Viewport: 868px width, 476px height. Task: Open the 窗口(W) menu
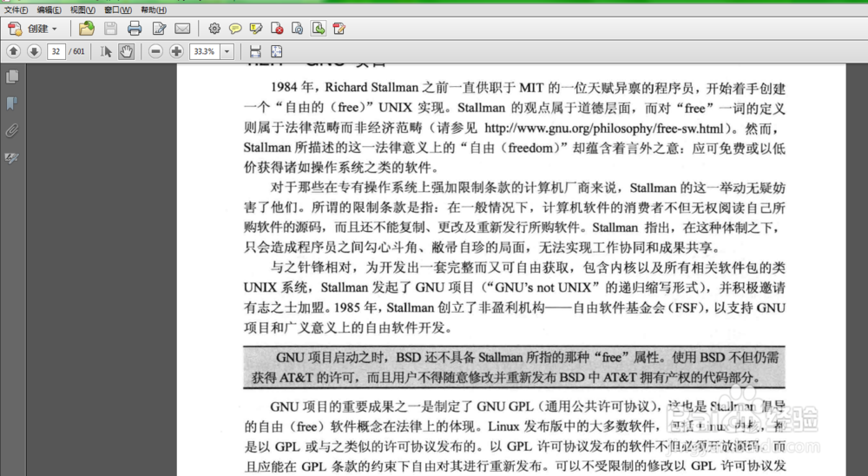point(118,10)
